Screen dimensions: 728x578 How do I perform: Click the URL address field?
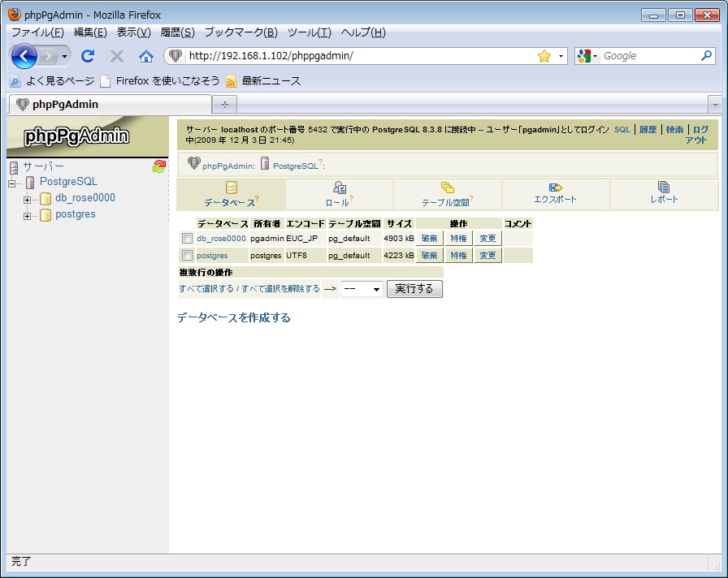[x=360, y=56]
